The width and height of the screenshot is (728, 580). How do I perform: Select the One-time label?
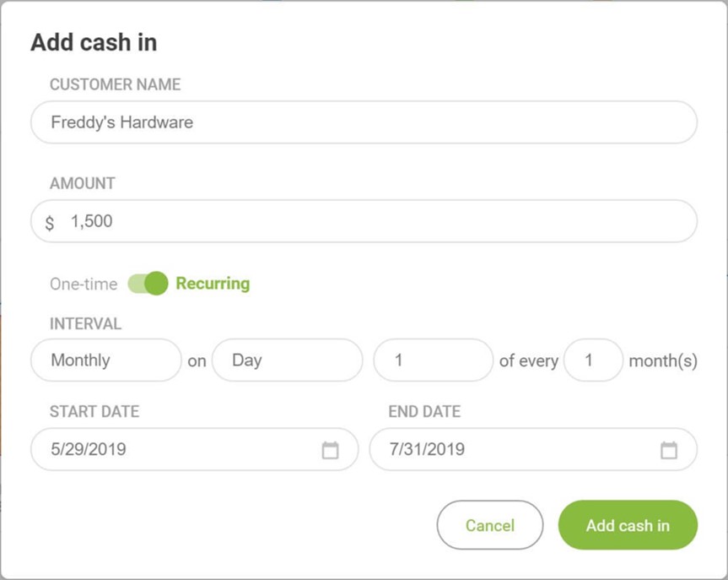point(84,284)
